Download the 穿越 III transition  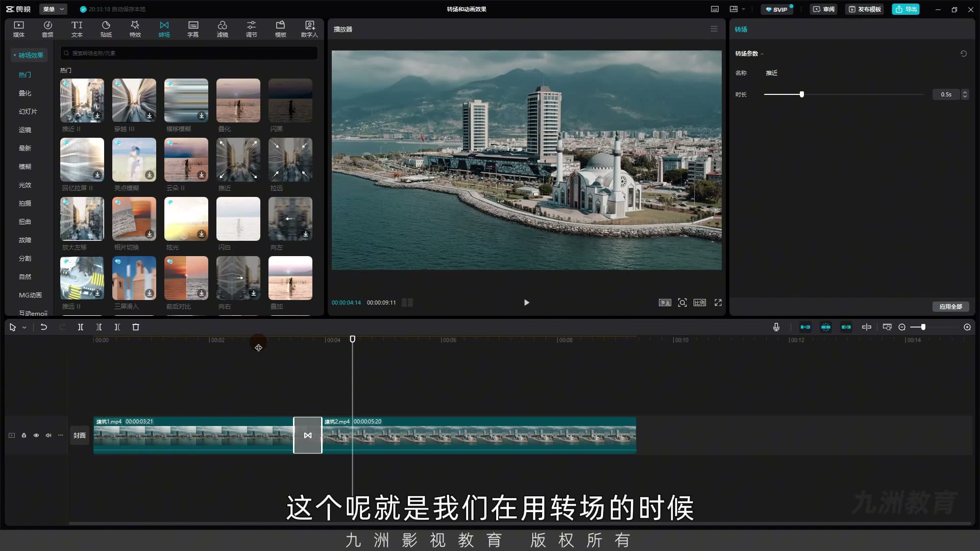tap(150, 116)
